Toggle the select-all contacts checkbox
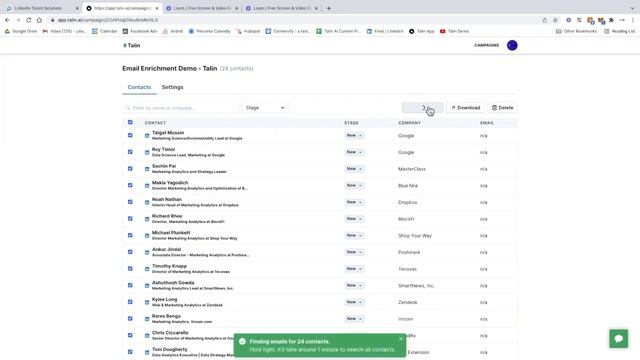This screenshot has height=360, width=640. coord(130,122)
